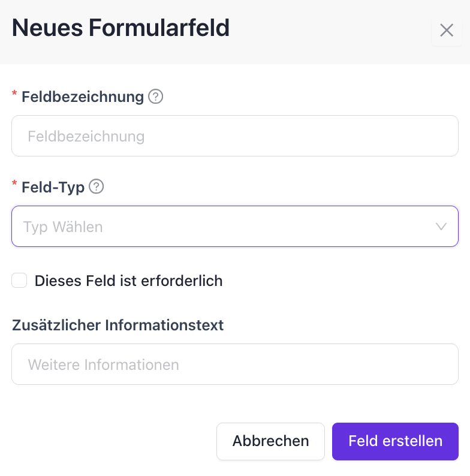Click the gray dialog header bar
This screenshot has width=470, height=476.
[x=330, y=31]
